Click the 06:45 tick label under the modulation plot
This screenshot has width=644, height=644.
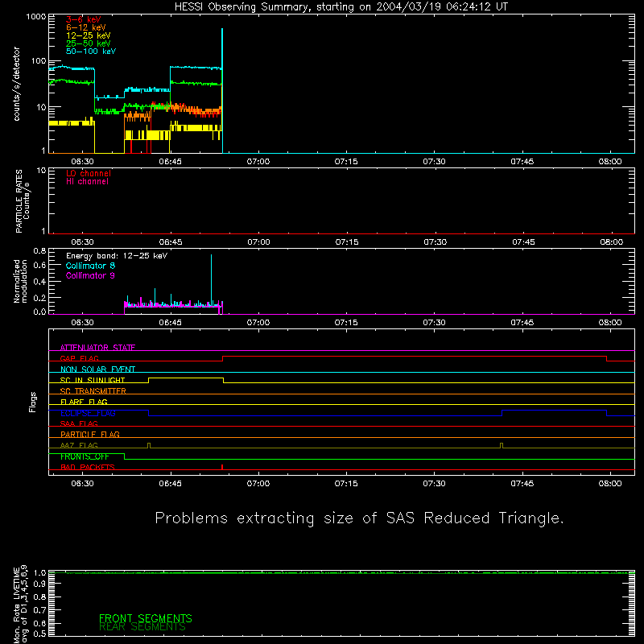tap(171, 323)
